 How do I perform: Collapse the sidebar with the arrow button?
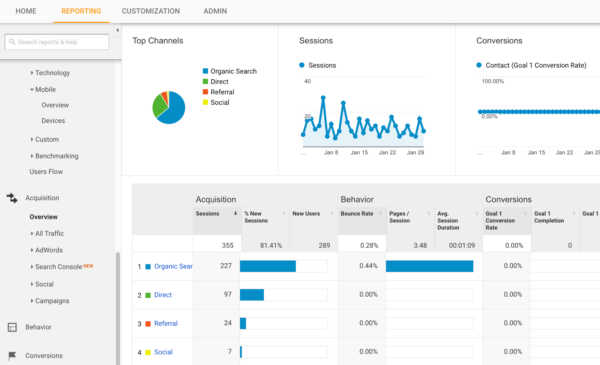tap(117, 30)
